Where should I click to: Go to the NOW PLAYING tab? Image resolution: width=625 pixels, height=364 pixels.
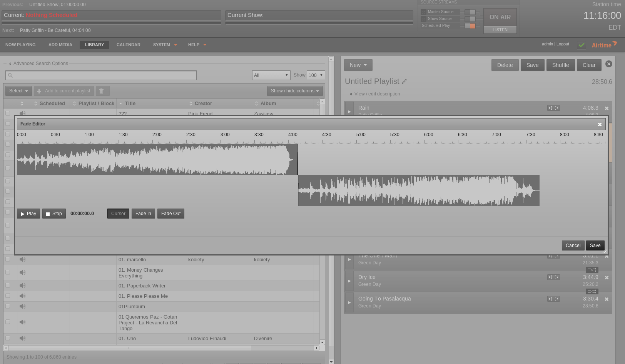[20, 45]
